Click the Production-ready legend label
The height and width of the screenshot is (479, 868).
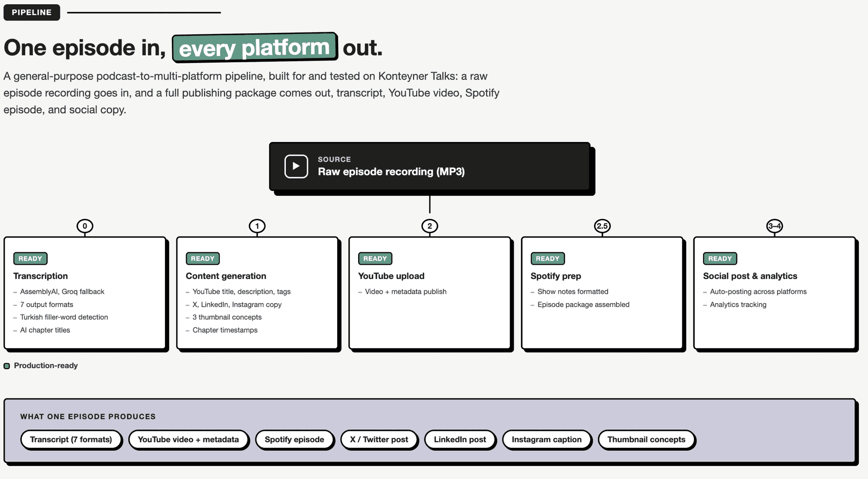pos(46,365)
